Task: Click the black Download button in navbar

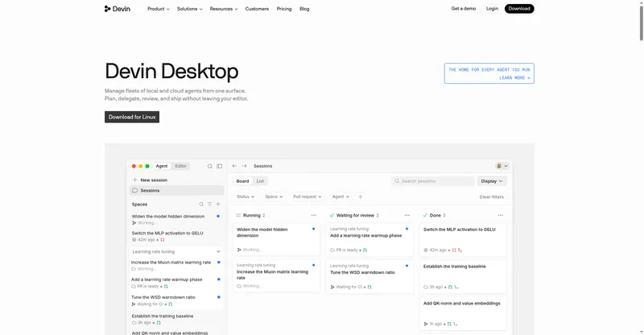Action: [519, 9]
